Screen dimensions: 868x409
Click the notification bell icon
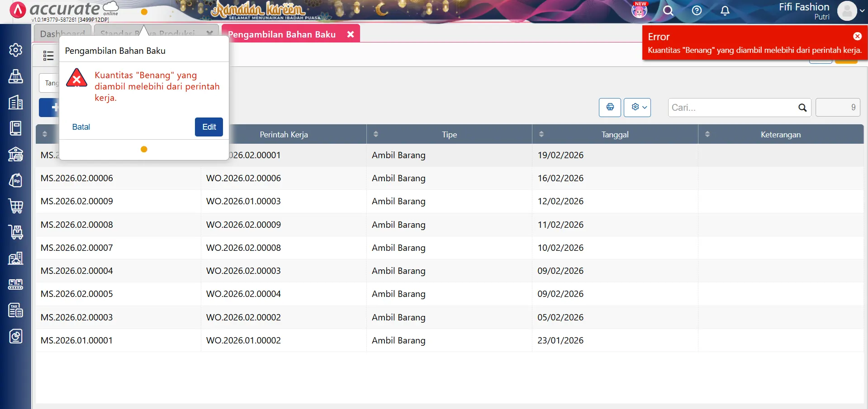click(x=725, y=11)
